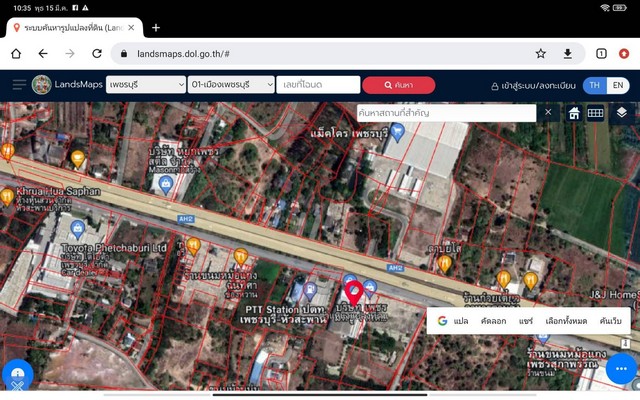Open the tab switcher counter
640x400 pixels.
click(x=601, y=53)
